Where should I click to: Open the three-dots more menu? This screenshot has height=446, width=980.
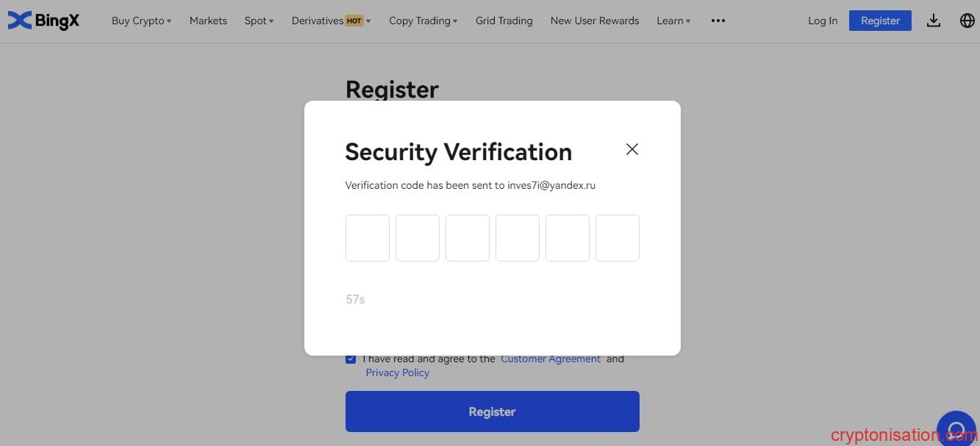[x=718, y=21]
